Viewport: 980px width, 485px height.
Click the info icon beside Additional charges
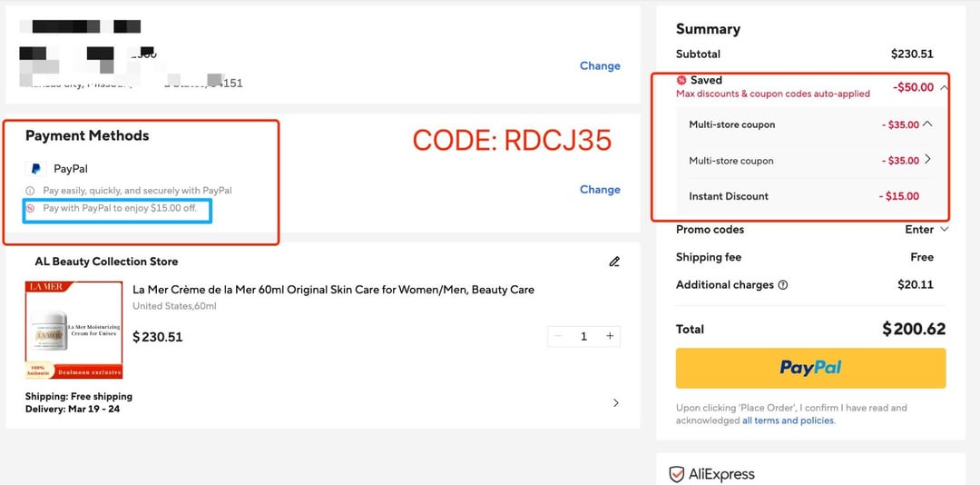783,285
